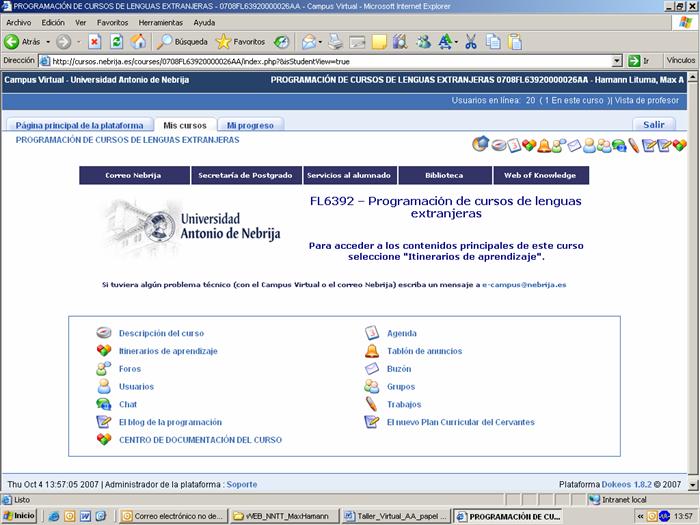Click into the address bar URL field

[330, 61]
